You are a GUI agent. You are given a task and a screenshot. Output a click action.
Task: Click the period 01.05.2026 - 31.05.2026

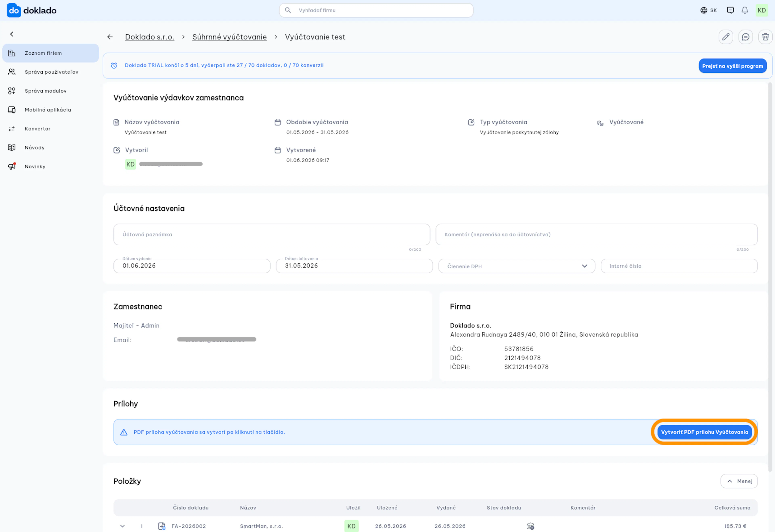[317, 133]
